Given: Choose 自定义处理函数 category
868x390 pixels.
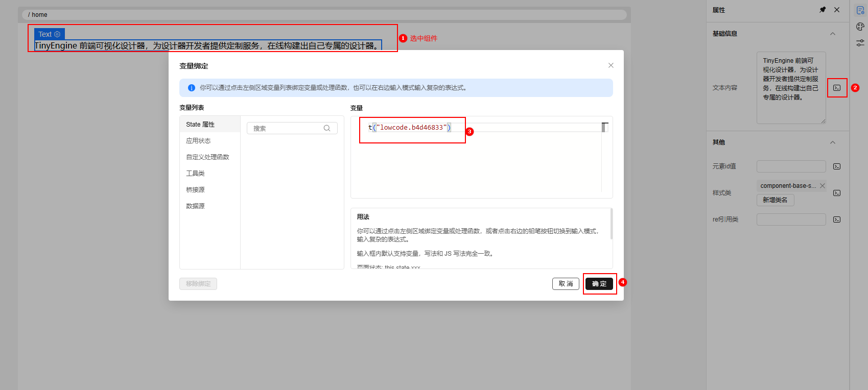Looking at the screenshot, I should pyautogui.click(x=207, y=157).
